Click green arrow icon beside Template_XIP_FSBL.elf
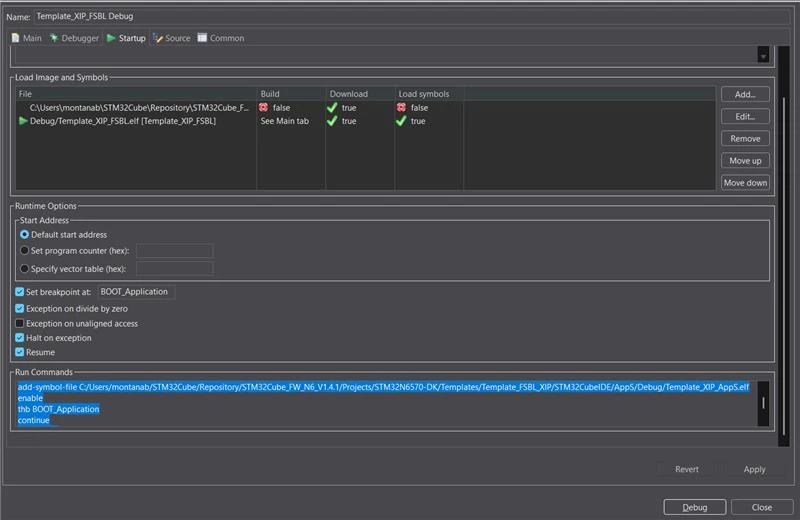 pos(23,121)
